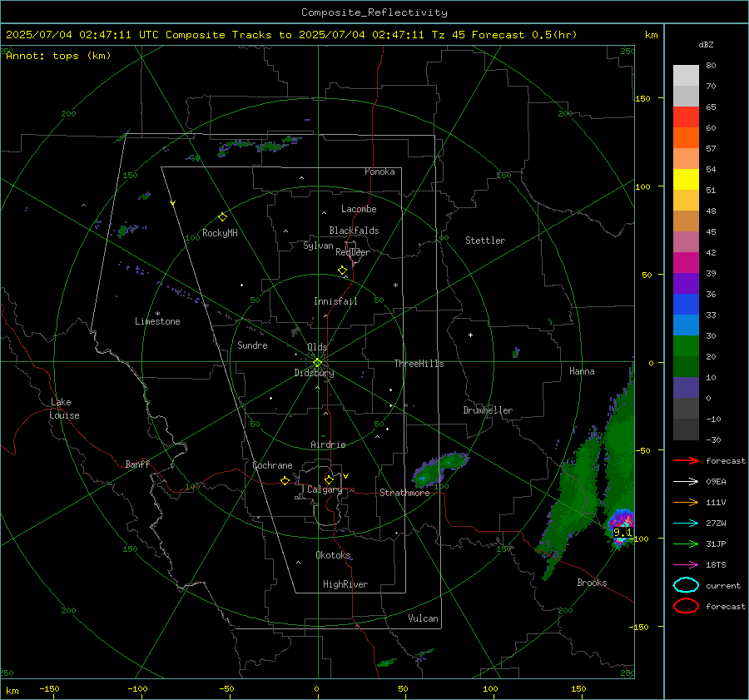749x700 pixels.
Task: Click the Olds city label
Action: coord(317,347)
